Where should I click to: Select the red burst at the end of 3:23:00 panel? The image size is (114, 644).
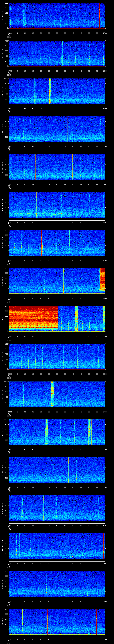[x=103, y=279]
